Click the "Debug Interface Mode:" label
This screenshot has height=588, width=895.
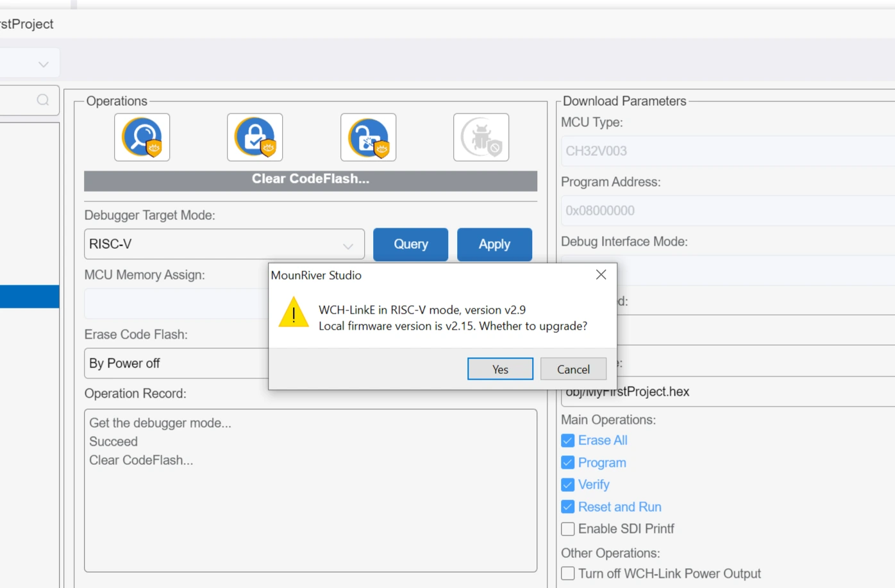click(624, 242)
